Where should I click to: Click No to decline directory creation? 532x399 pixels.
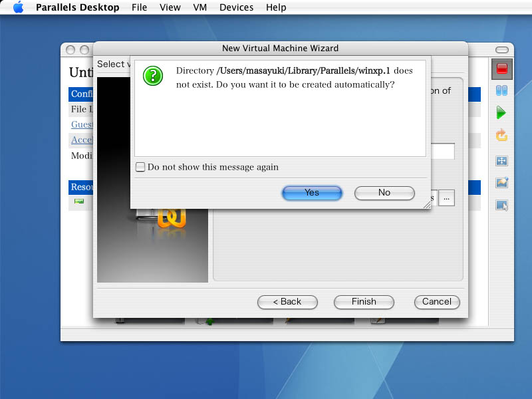[x=384, y=192]
